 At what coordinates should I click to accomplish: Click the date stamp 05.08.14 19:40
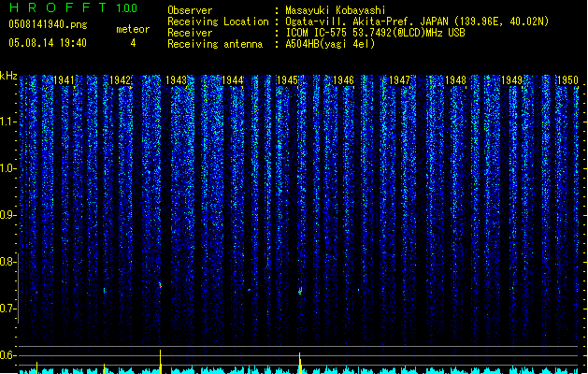click(x=48, y=43)
